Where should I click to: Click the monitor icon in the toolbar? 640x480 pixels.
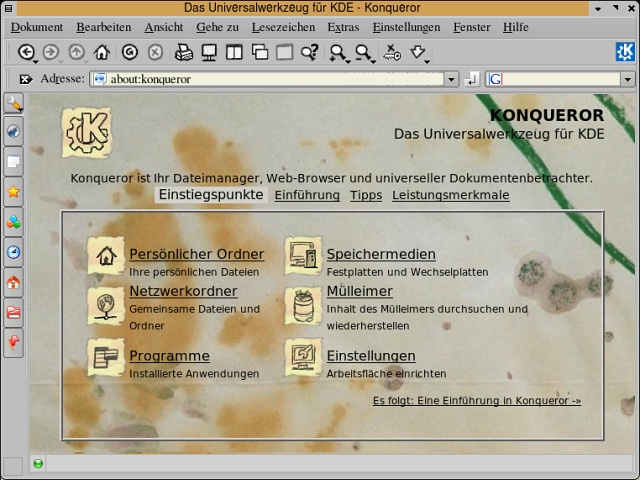coord(209,53)
